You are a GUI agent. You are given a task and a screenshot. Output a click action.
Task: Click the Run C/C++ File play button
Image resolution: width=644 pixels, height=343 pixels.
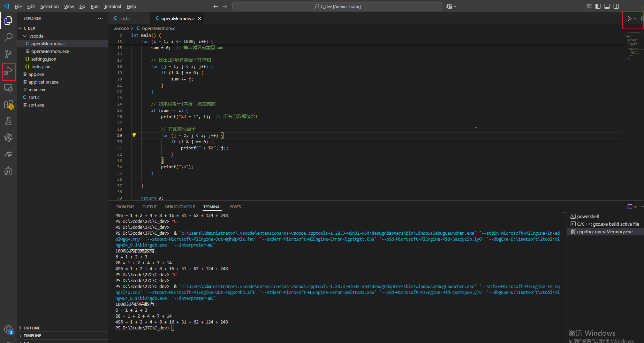tap(629, 19)
